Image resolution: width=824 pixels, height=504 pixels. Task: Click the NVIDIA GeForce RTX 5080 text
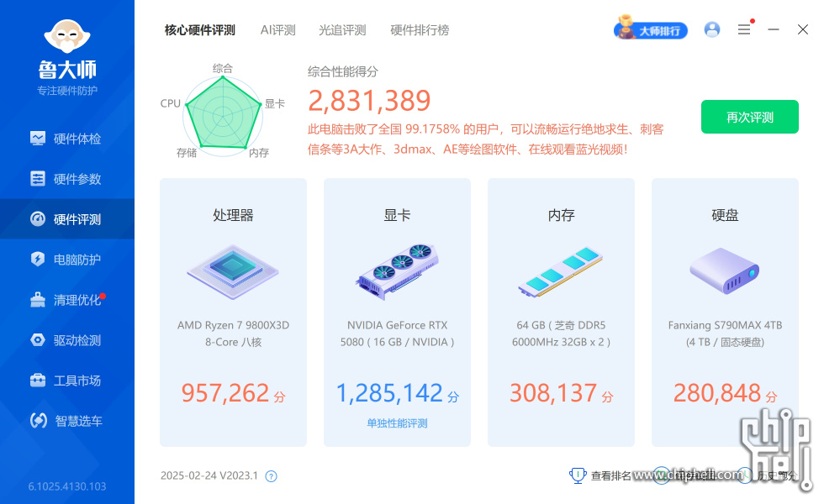point(397,333)
